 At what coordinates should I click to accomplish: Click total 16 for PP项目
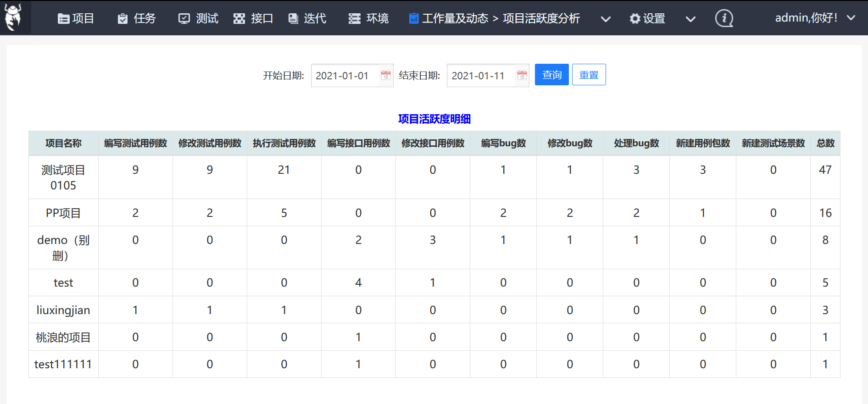pyautogui.click(x=825, y=213)
